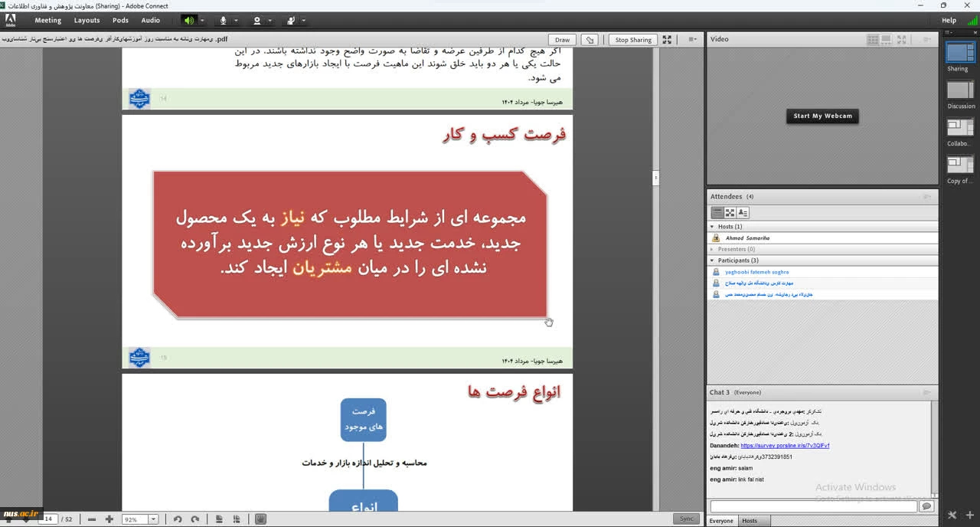The image size is (980, 527).
Task: Switch to Sharing layout thumbnail
Action: [960, 52]
